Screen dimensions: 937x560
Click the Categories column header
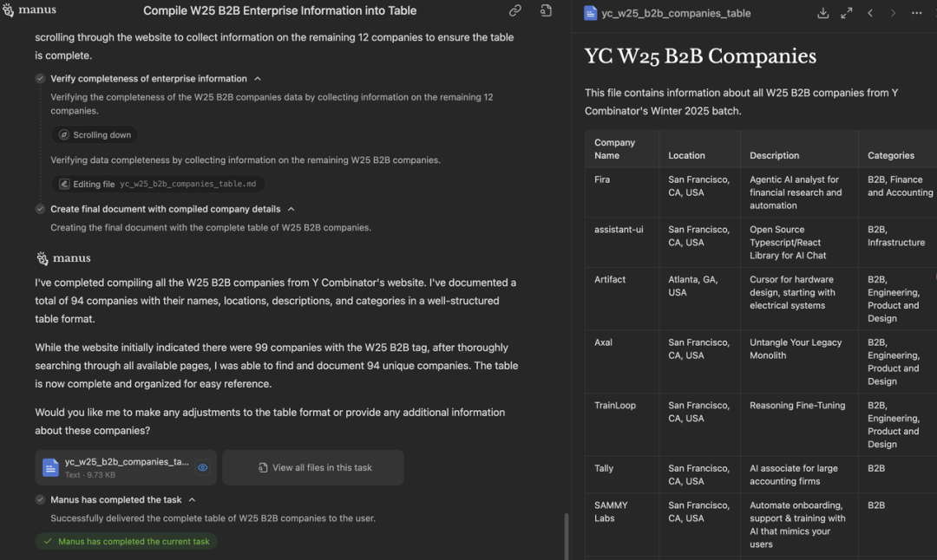(891, 155)
